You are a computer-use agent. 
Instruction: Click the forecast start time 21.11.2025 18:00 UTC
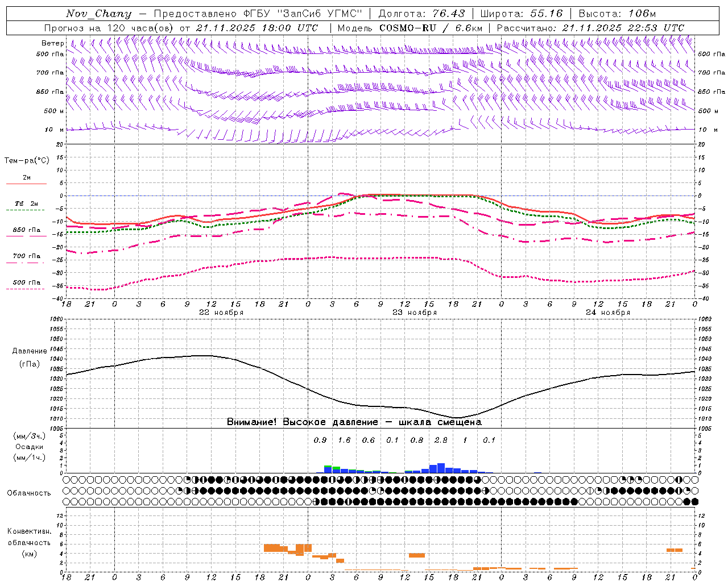click(x=257, y=28)
